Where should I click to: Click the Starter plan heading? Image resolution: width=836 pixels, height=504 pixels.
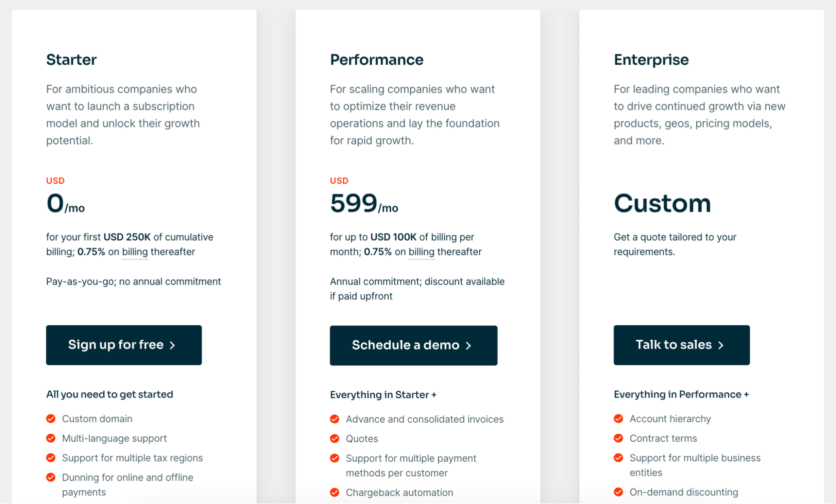click(72, 60)
